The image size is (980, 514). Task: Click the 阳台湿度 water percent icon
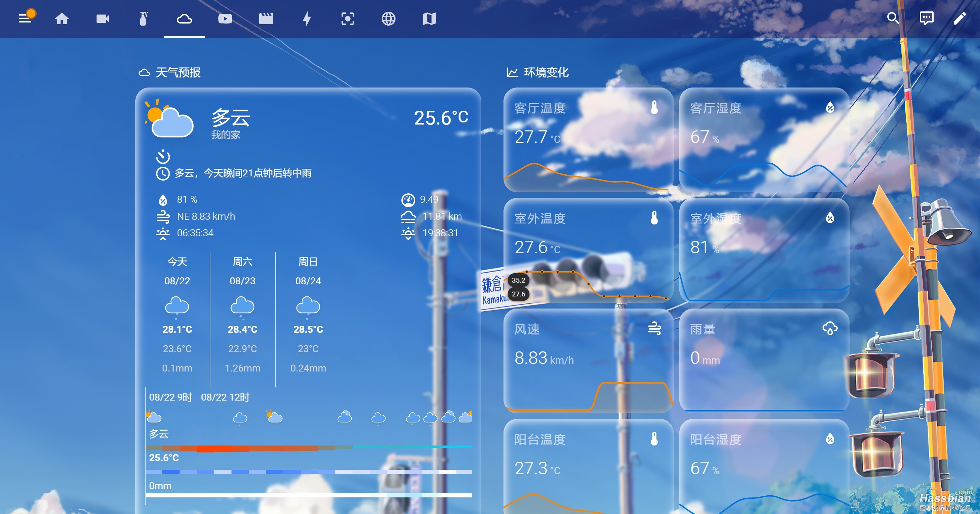tap(830, 439)
